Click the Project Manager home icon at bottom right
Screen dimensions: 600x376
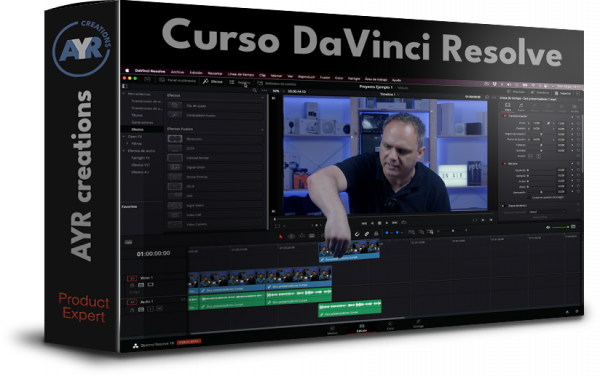click(567, 312)
